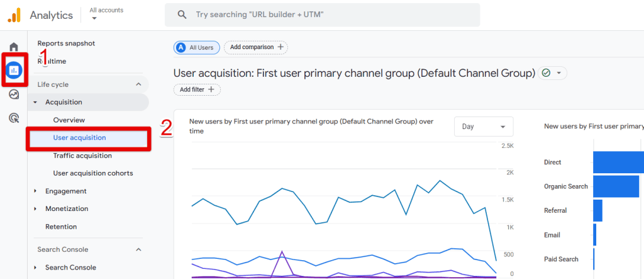Screen dimensions: 644x279
Task: Open the Realtime report
Action: [52, 61]
